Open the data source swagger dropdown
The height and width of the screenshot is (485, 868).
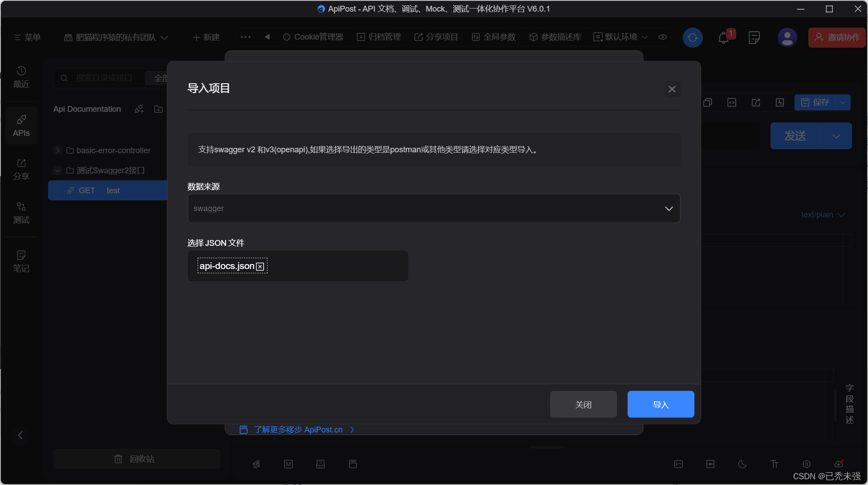[434, 208]
